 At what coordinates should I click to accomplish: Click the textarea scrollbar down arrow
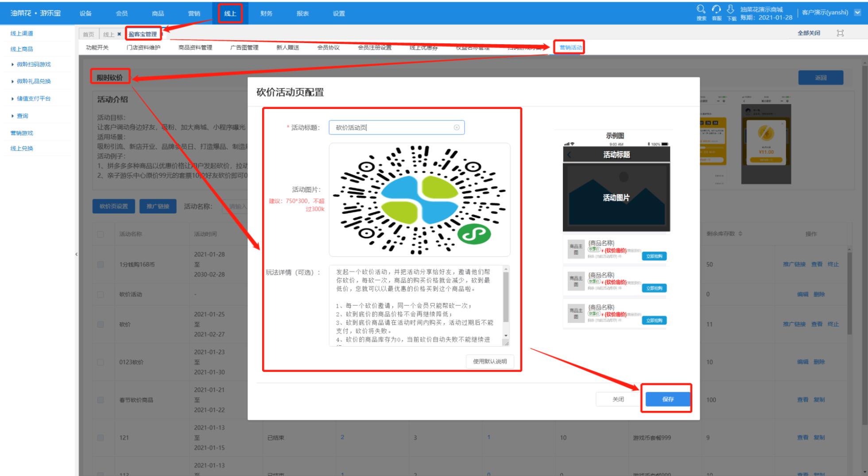click(x=506, y=336)
